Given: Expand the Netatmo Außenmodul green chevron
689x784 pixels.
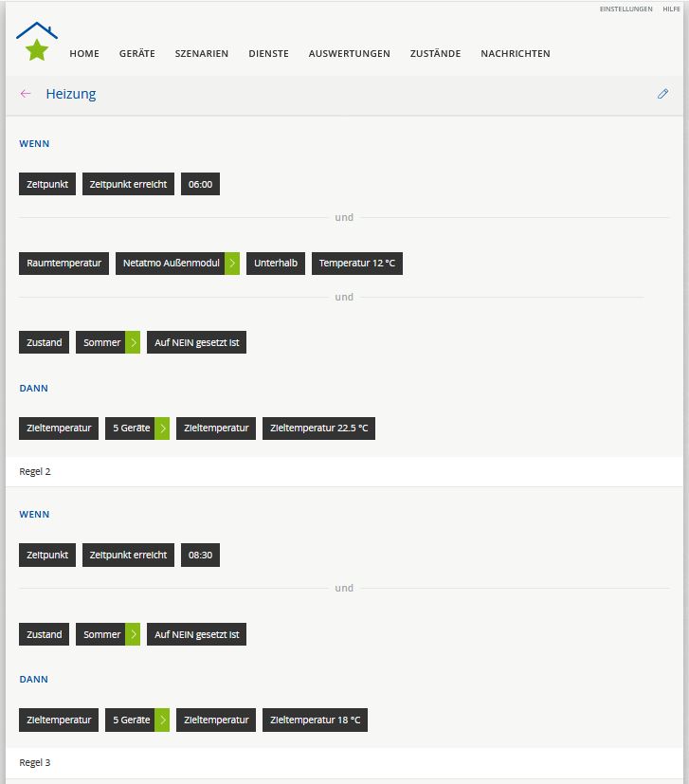Looking at the screenshot, I should click(232, 264).
